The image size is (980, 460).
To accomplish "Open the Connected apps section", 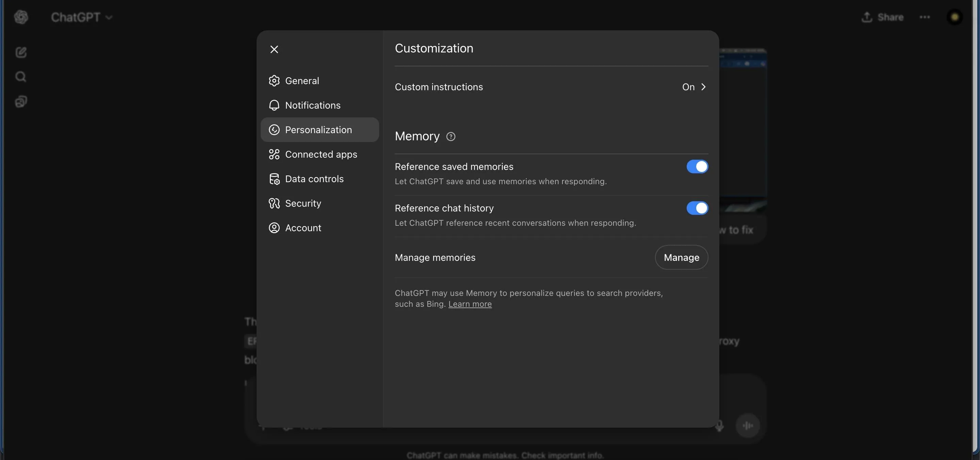I will click(321, 154).
